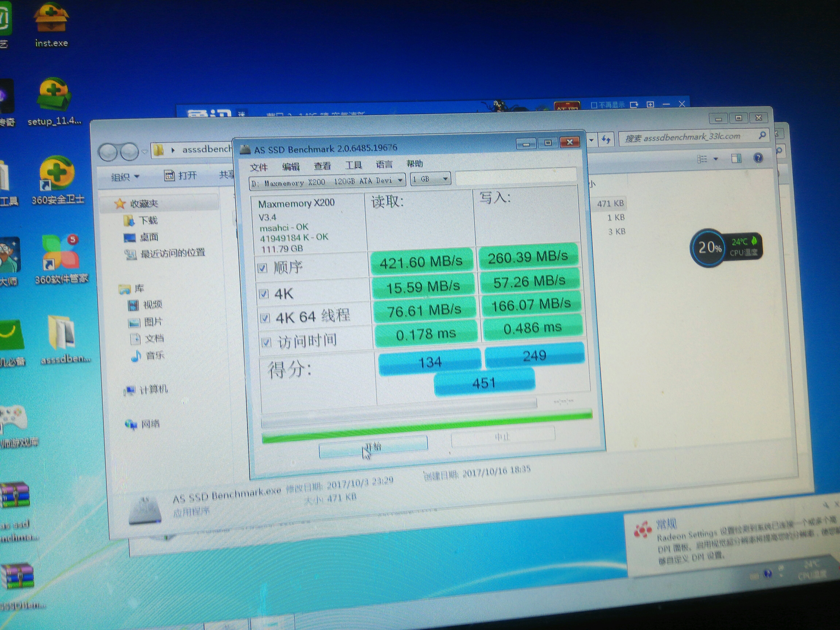Click the 4K read result 15.59 MB/s
This screenshot has width=840, height=630.
point(423,287)
